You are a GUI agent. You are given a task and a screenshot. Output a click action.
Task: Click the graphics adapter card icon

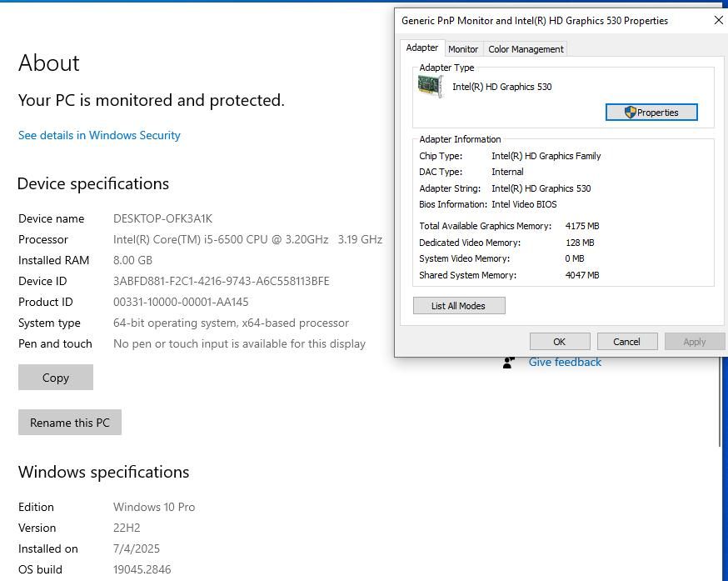pos(431,87)
